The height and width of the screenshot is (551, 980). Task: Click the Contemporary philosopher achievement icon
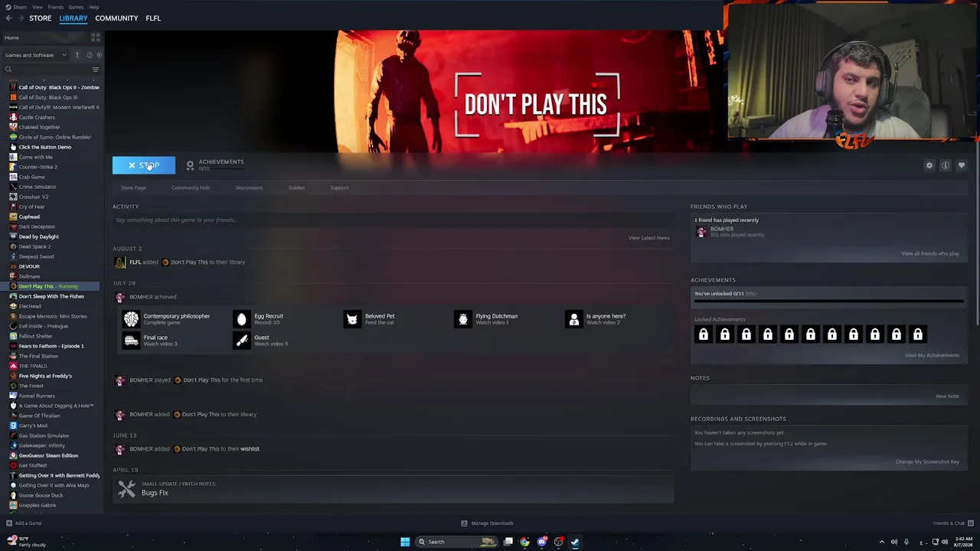131,318
